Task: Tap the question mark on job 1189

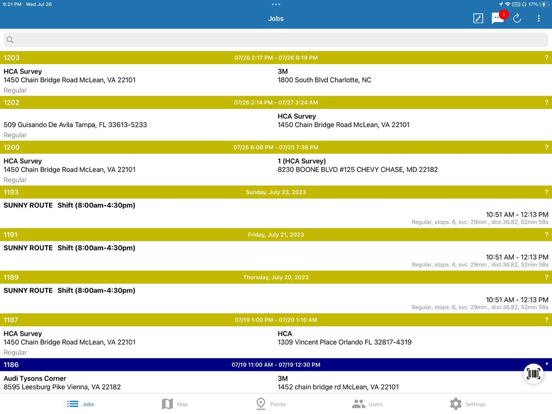Action: (546, 277)
